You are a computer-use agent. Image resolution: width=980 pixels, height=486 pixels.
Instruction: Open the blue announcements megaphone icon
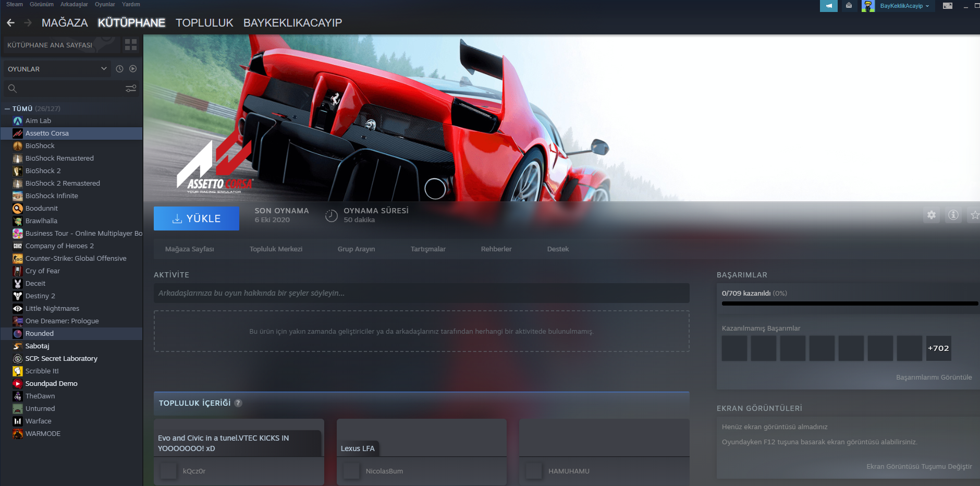pyautogui.click(x=828, y=6)
